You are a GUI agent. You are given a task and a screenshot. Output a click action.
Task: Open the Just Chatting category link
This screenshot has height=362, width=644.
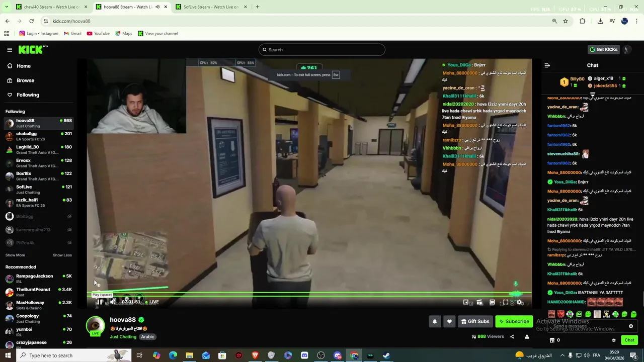123,337
